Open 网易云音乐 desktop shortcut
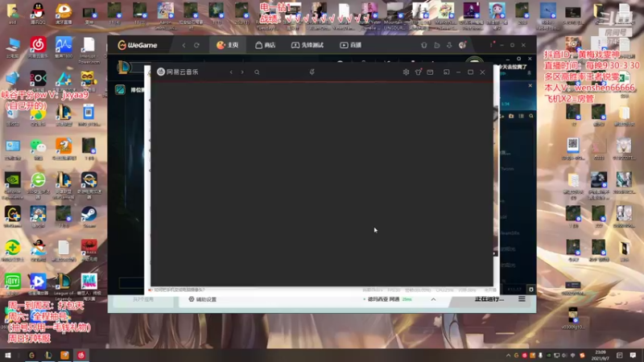The height and width of the screenshot is (362, 644). (x=38, y=47)
